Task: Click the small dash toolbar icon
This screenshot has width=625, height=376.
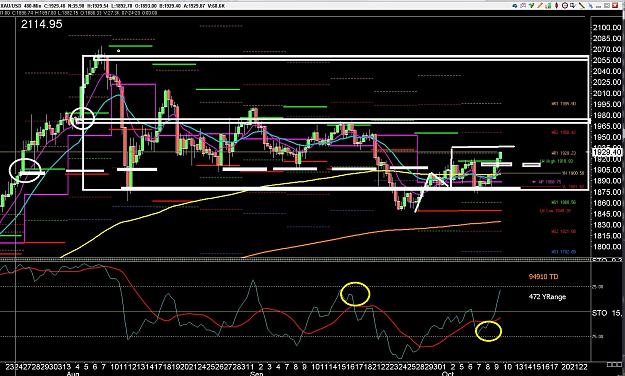Action: point(598,7)
